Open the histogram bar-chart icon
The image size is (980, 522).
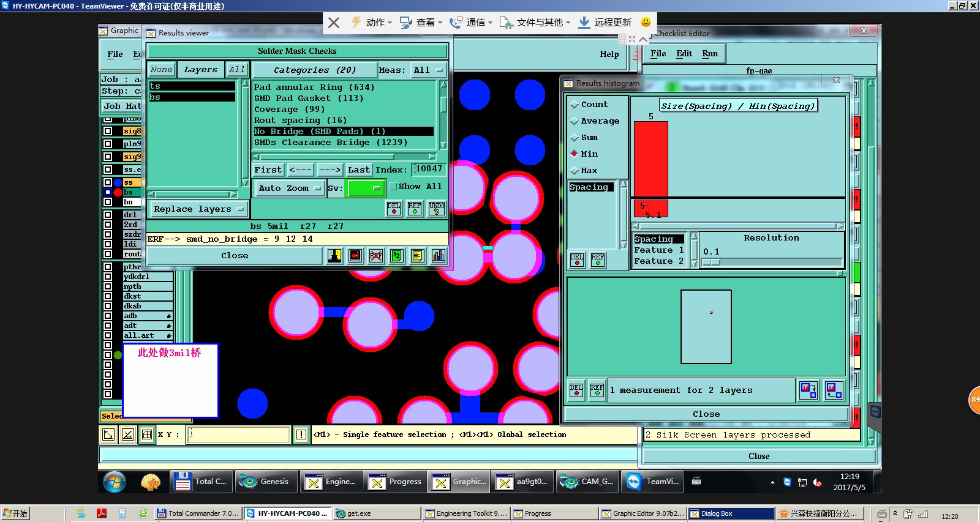click(x=439, y=256)
